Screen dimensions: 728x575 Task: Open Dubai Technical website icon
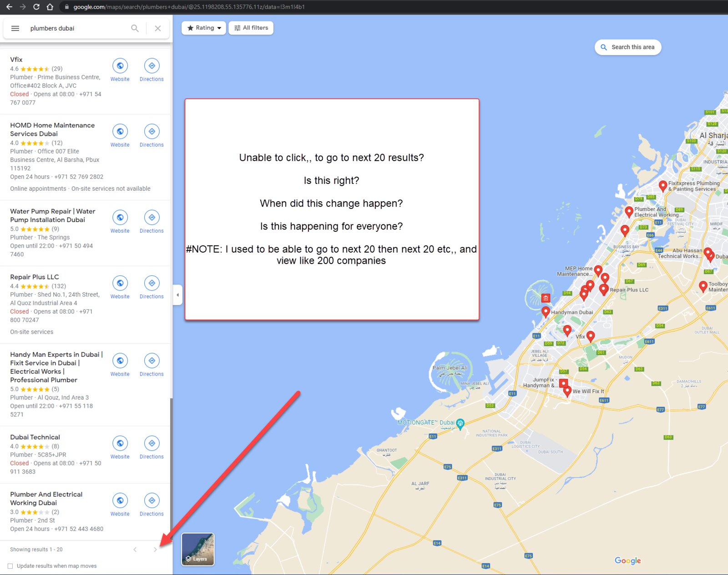[120, 443]
